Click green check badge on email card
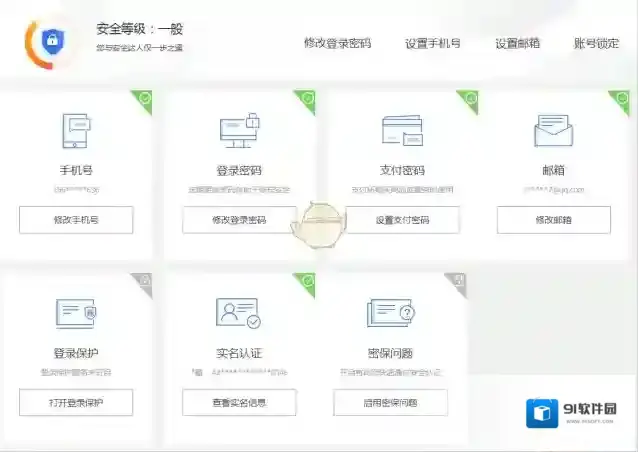 (622, 98)
